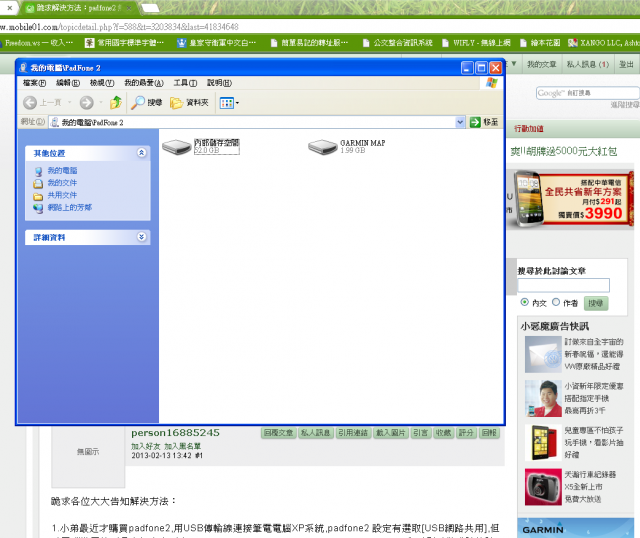Viewport: 640px width, 538px height.
Task: Open the Back button history dropdown
Action: pyautogui.click(x=69, y=102)
